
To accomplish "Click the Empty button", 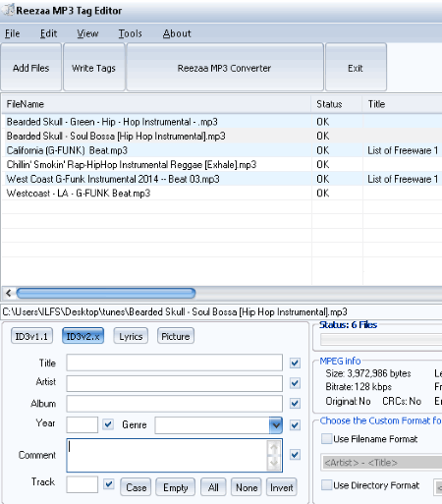I will [176, 487].
